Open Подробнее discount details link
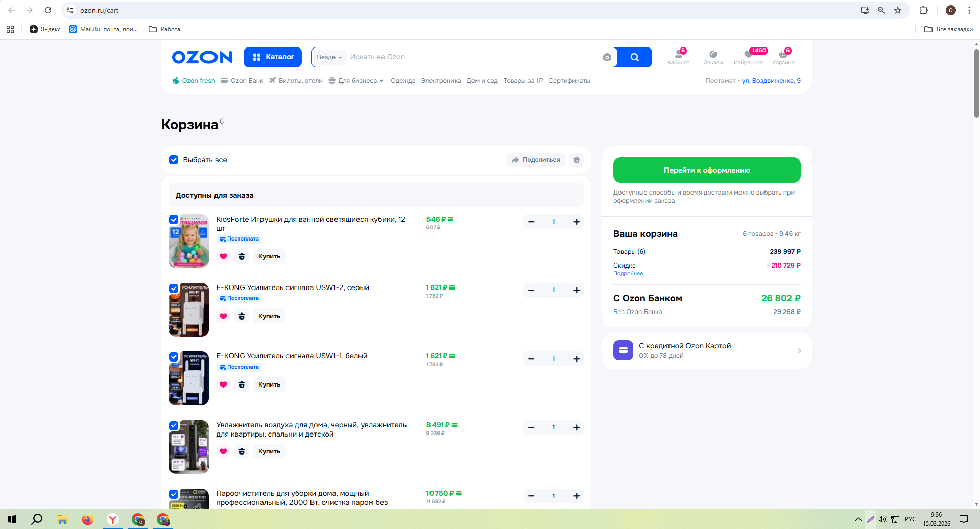This screenshot has height=529, width=980. click(628, 274)
